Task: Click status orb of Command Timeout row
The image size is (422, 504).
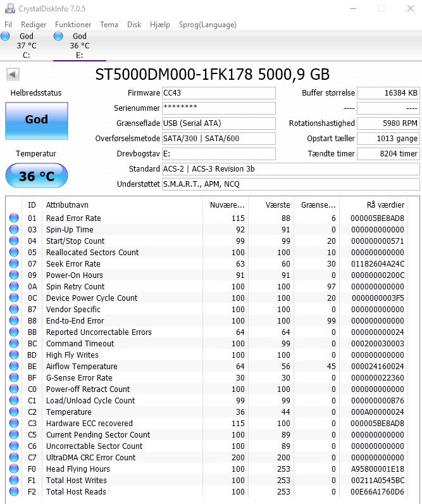Action: pyautogui.click(x=14, y=344)
